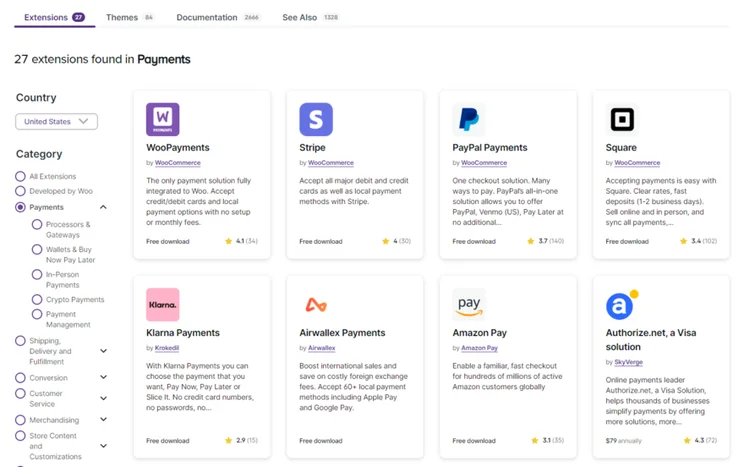
Task: Click Free download on the Amazon Pay card
Action: (x=474, y=441)
